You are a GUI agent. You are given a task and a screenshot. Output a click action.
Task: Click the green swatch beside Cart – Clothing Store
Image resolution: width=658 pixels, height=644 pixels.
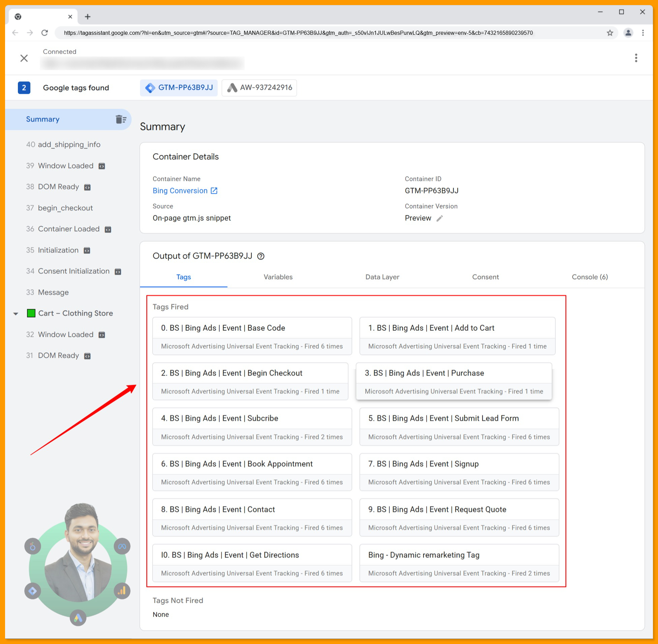click(31, 313)
